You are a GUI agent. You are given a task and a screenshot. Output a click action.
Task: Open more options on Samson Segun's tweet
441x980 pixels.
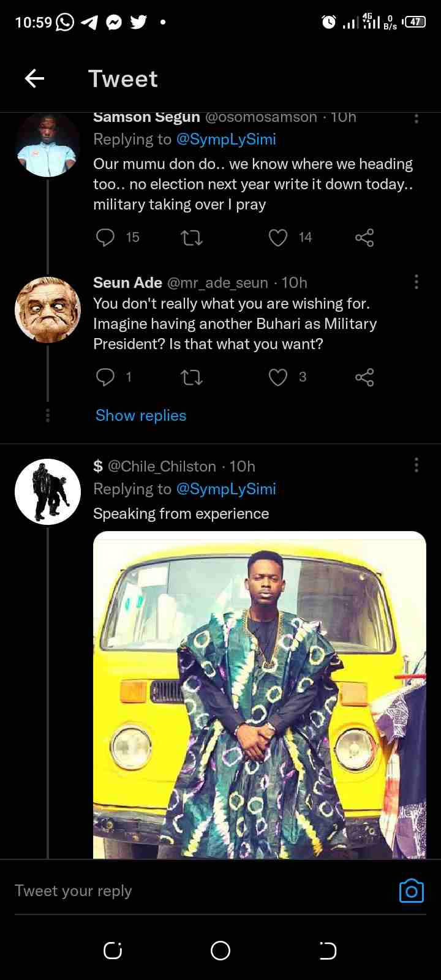(417, 119)
